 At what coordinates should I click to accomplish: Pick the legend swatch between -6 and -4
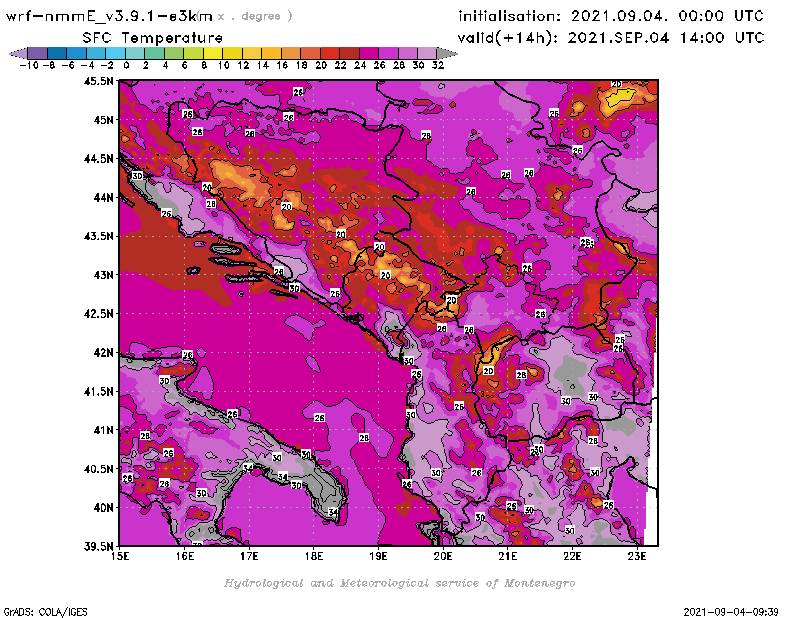pyautogui.click(x=77, y=53)
